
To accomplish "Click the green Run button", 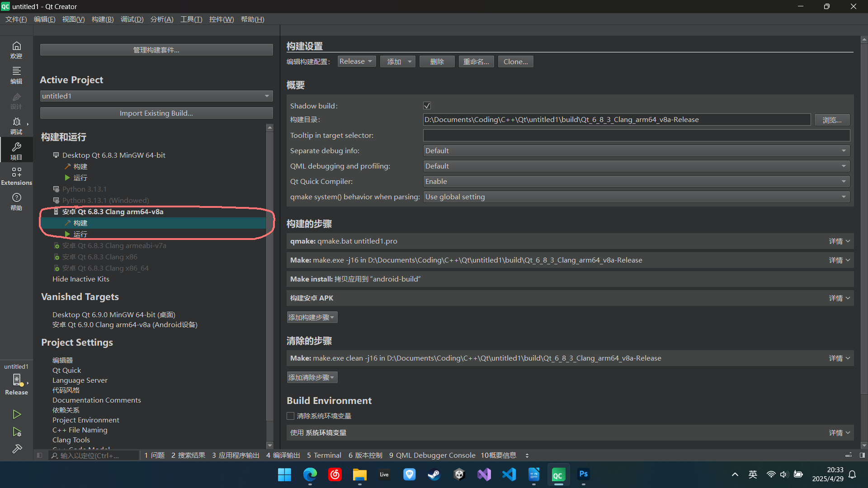I will click(x=17, y=414).
